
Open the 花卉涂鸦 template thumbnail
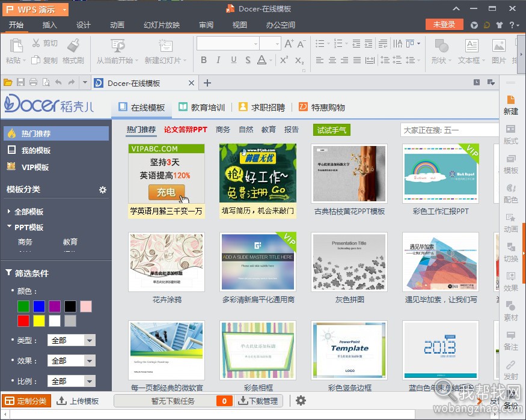click(167, 261)
